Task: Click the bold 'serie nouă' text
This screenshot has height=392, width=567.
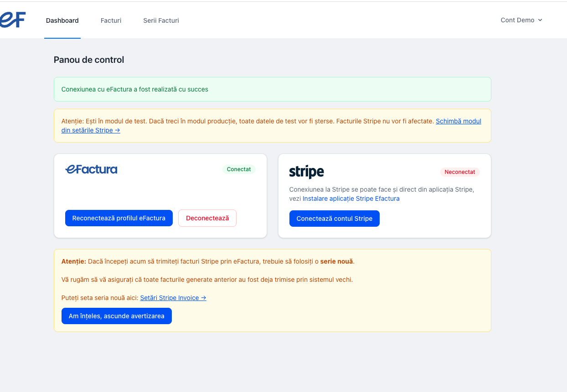Action: coord(336,261)
